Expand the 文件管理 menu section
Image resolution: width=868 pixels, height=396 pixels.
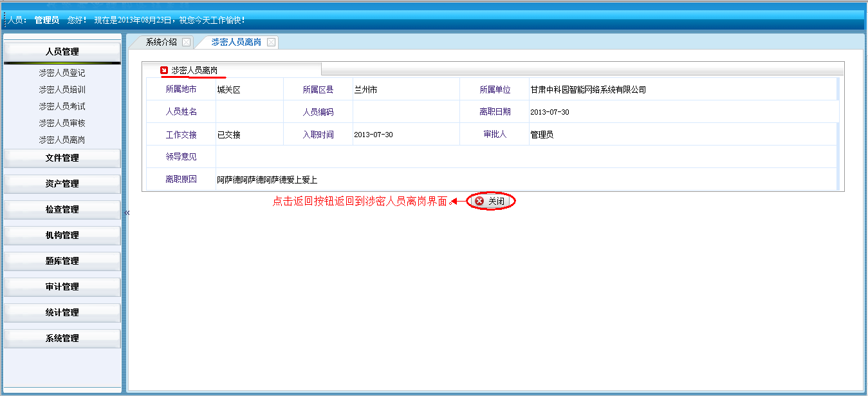62,158
